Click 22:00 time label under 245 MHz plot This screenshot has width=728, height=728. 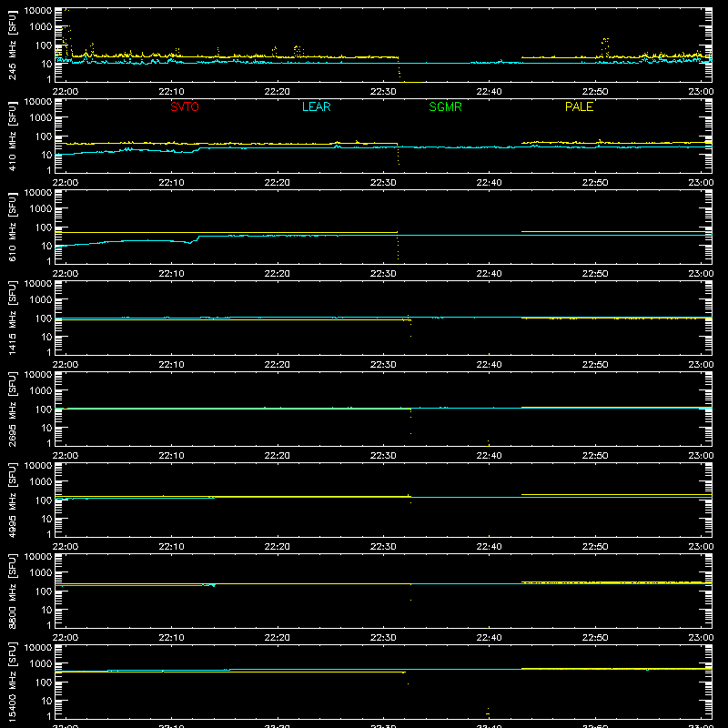(x=66, y=92)
